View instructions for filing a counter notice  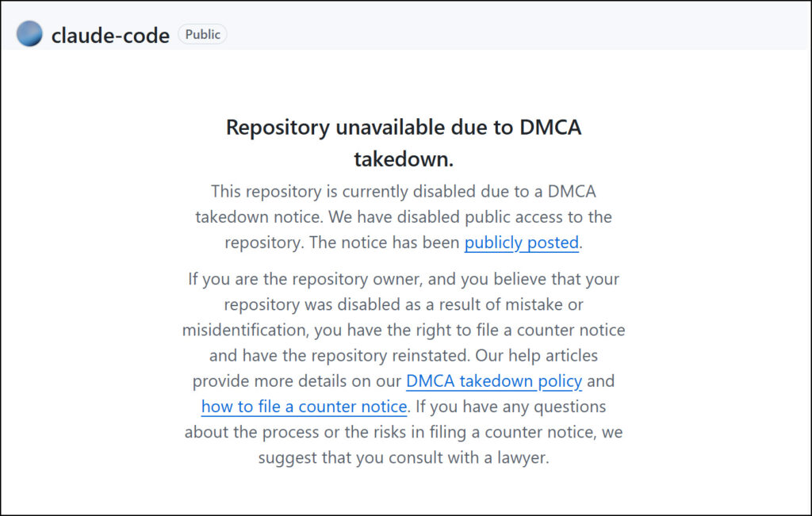coord(304,407)
